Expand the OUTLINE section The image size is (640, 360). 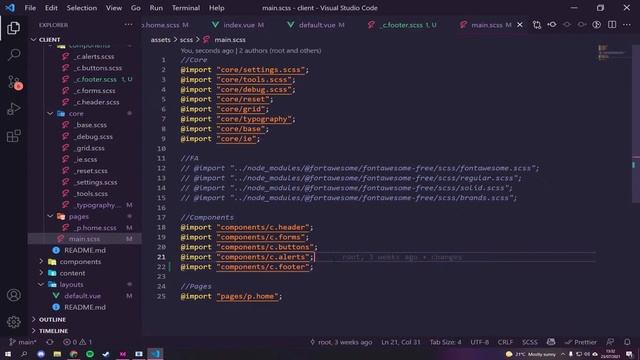click(52, 320)
